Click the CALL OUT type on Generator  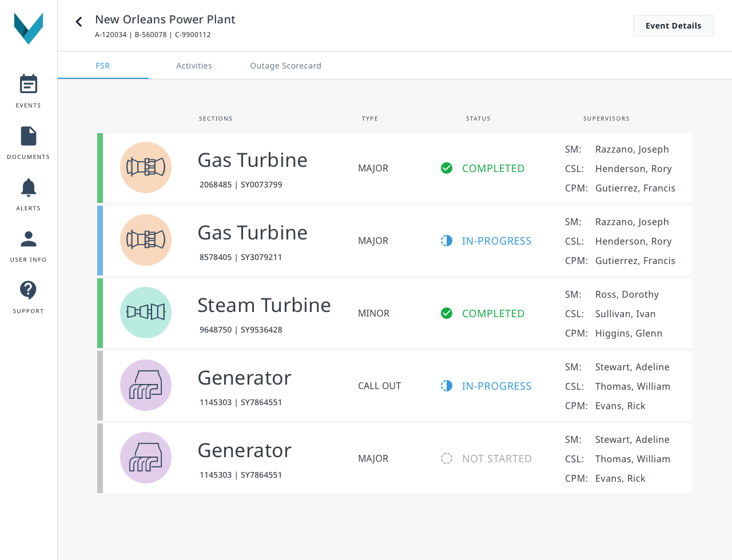point(379,386)
